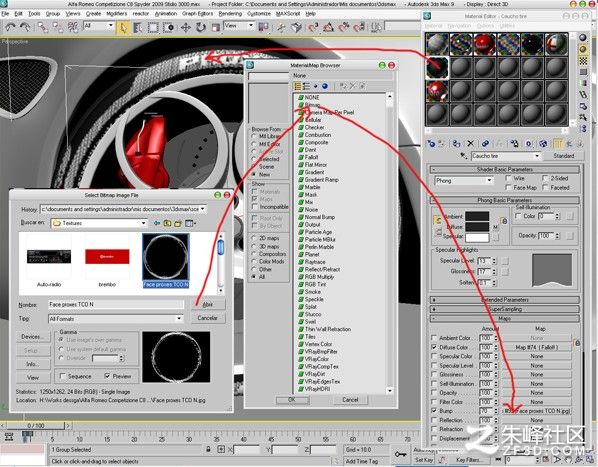Open the Graph Editors menu
598x467 pixels.
click(x=198, y=13)
